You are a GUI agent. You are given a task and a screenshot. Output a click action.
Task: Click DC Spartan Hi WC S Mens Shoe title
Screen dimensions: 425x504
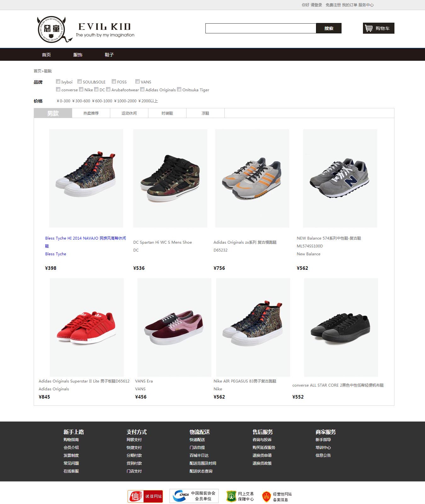pyautogui.click(x=163, y=242)
